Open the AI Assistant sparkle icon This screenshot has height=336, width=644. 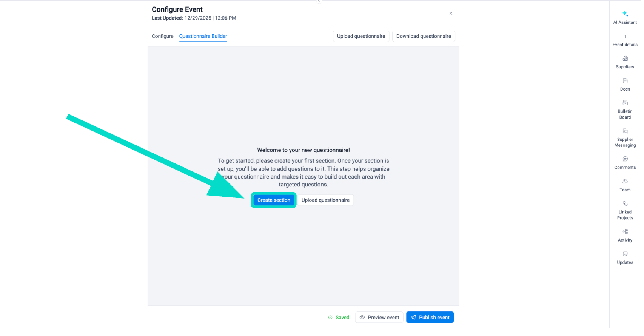click(625, 14)
